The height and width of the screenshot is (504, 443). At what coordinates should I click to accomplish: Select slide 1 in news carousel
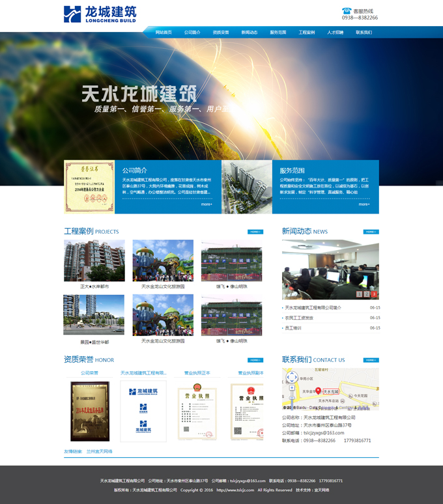pyautogui.click(x=358, y=294)
